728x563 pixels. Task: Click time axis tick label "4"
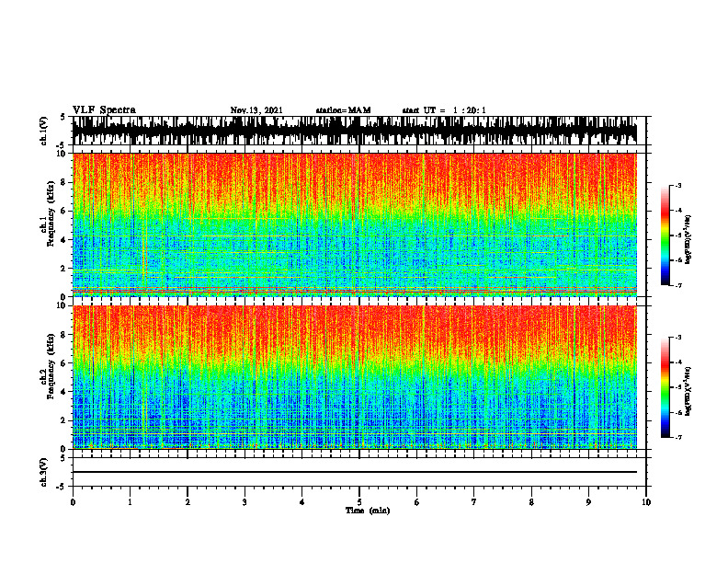[x=302, y=502]
